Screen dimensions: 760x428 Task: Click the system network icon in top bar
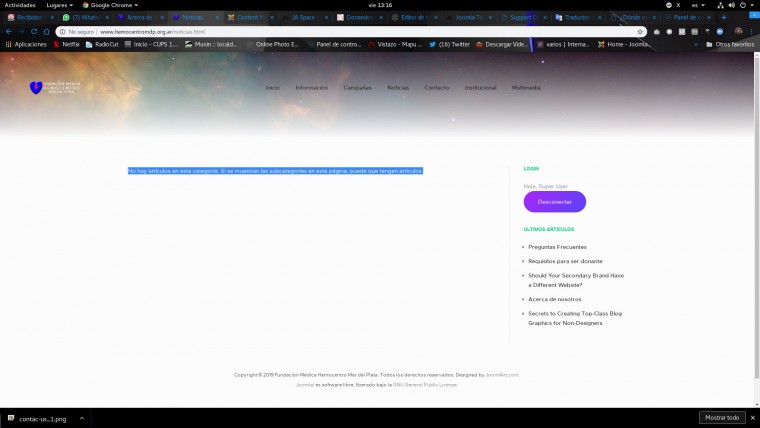click(x=720, y=5)
